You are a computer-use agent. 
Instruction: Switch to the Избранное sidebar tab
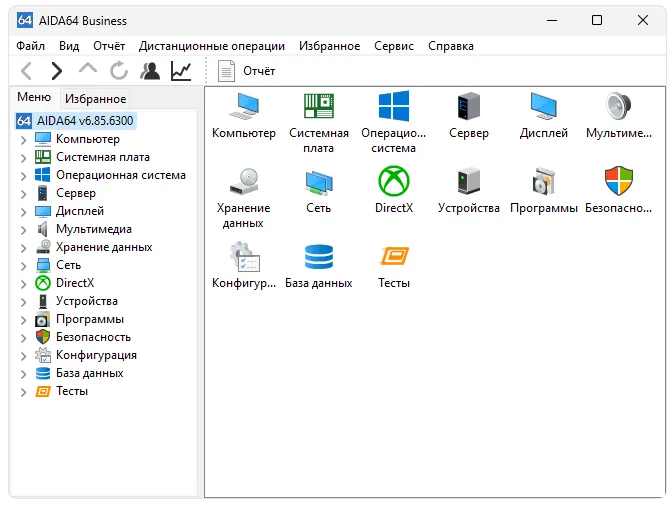[95, 99]
